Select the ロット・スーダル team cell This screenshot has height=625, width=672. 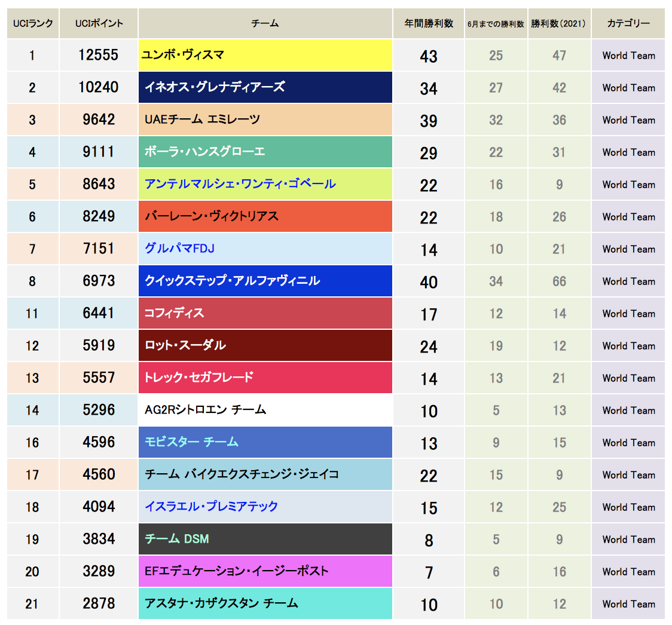coord(265,345)
